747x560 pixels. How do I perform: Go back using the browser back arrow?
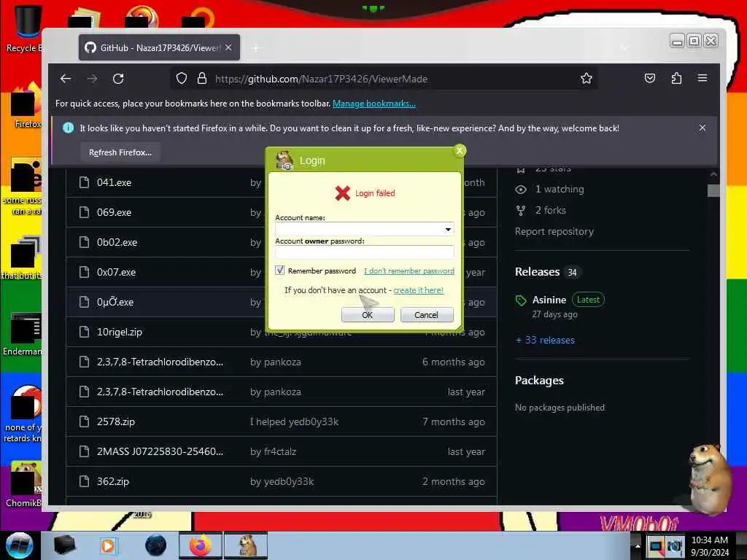pyautogui.click(x=66, y=79)
